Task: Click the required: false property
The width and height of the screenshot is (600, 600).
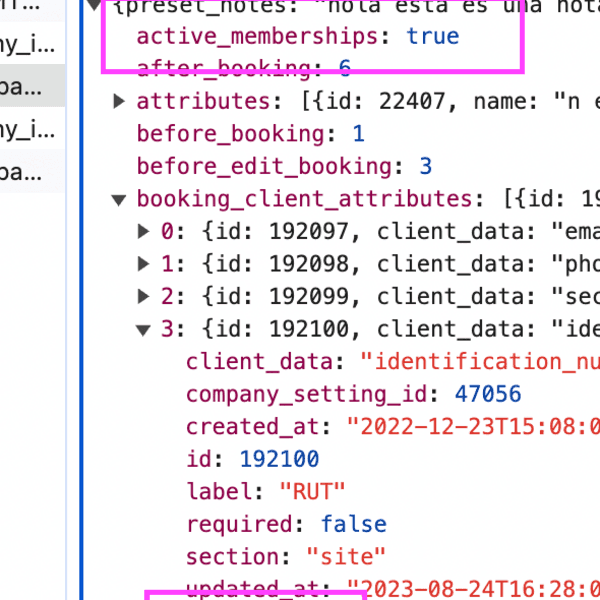Action: pos(285,524)
